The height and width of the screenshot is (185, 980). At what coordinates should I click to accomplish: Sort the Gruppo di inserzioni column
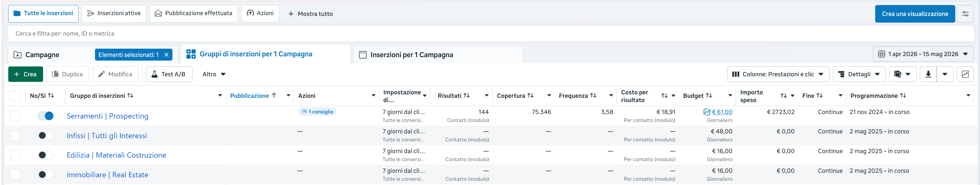click(130, 96)
